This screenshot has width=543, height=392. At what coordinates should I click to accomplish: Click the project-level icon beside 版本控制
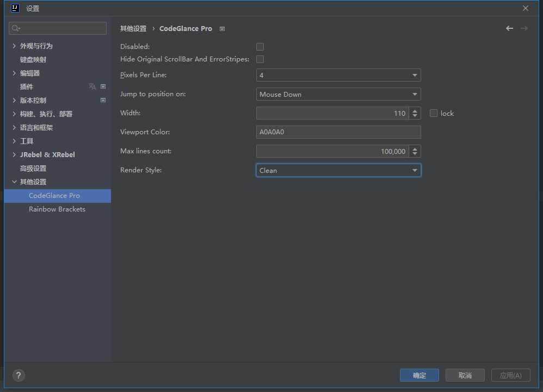(x=103, y=100)
